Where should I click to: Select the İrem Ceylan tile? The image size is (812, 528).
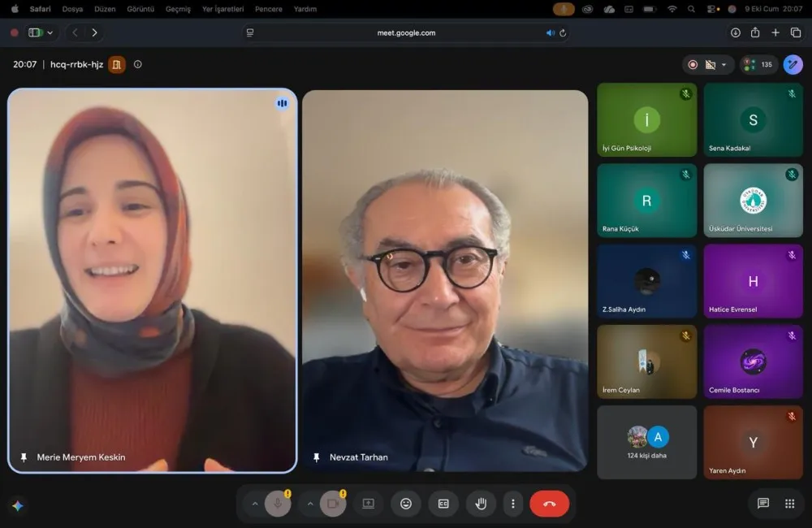point(647,361)
